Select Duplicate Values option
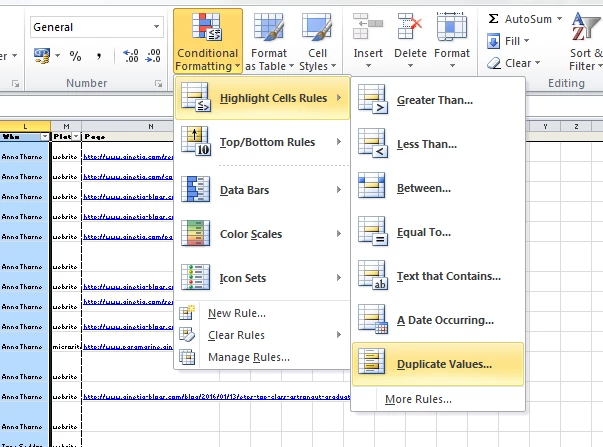 438,364
